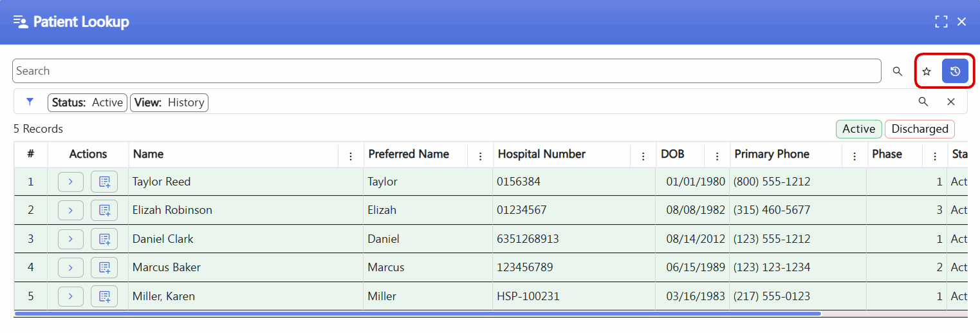Open the Primary Phone column options menu
The image size is (980, 333).
855,156
